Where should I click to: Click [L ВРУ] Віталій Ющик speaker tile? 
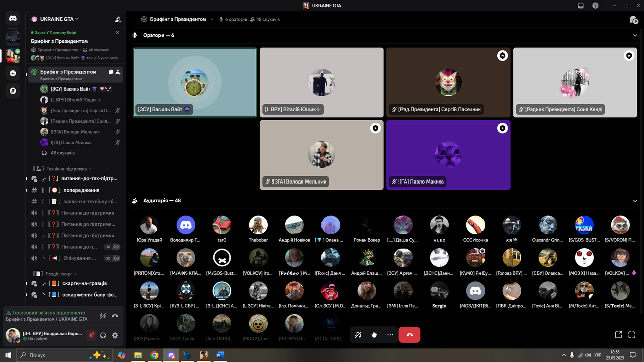click(321, 82)
